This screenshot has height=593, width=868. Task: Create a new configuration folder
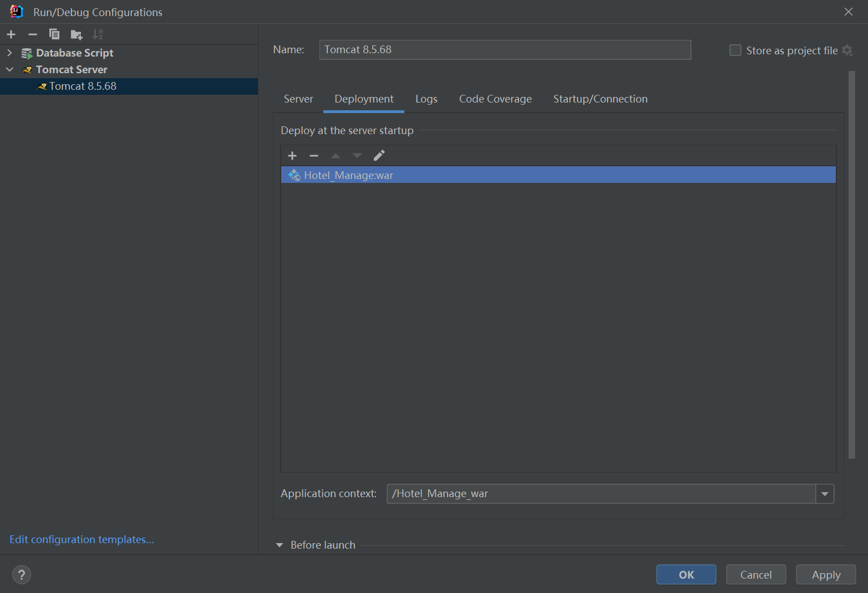(77, 35)
